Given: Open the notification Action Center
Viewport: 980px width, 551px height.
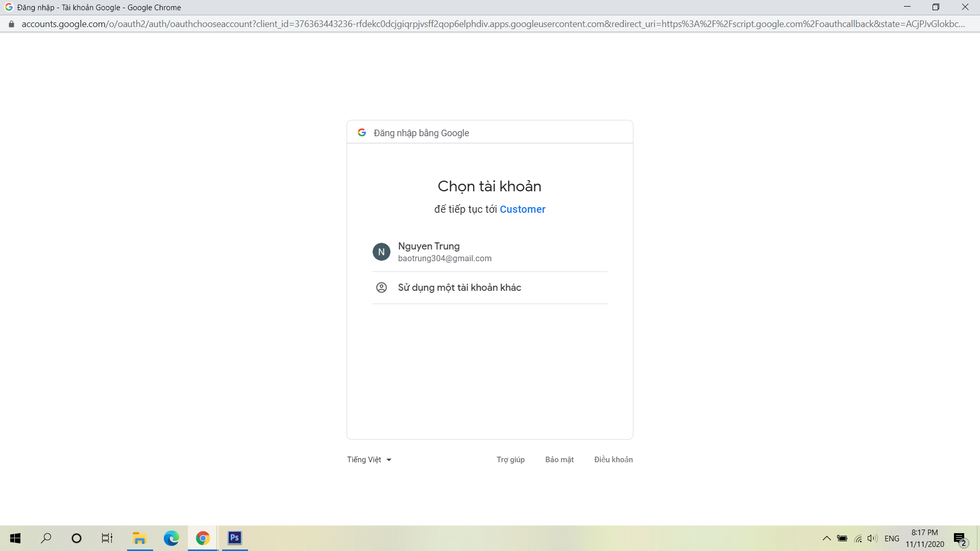Looking at the screenshot, I should pyautogui.click(x=960, y=539).
